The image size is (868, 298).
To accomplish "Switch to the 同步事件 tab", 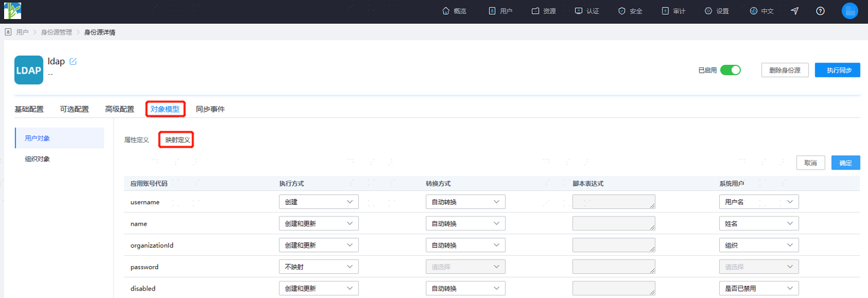I will tap(210, 109).
